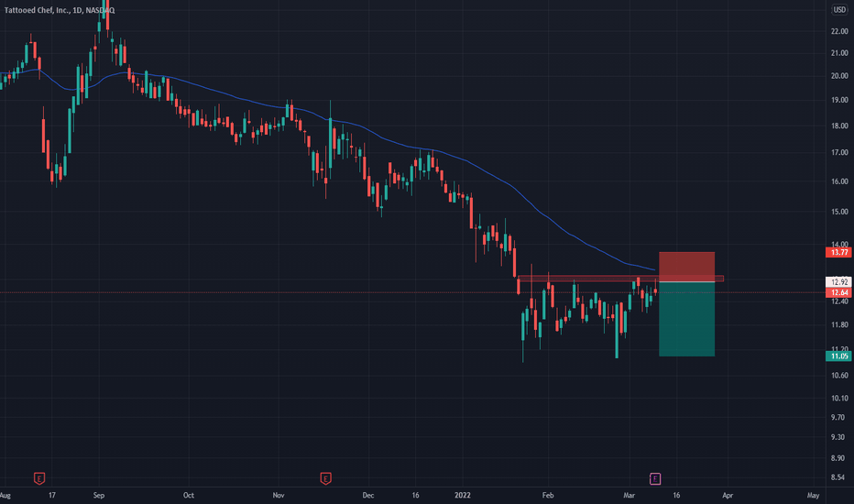Click the 18.00 price axis label
Screen dimensions: 854x504
point(839,126)
